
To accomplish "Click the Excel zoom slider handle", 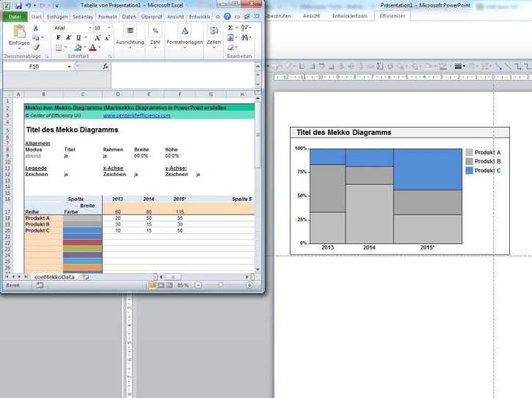I will pyautogui.click(x=221, y=285).
